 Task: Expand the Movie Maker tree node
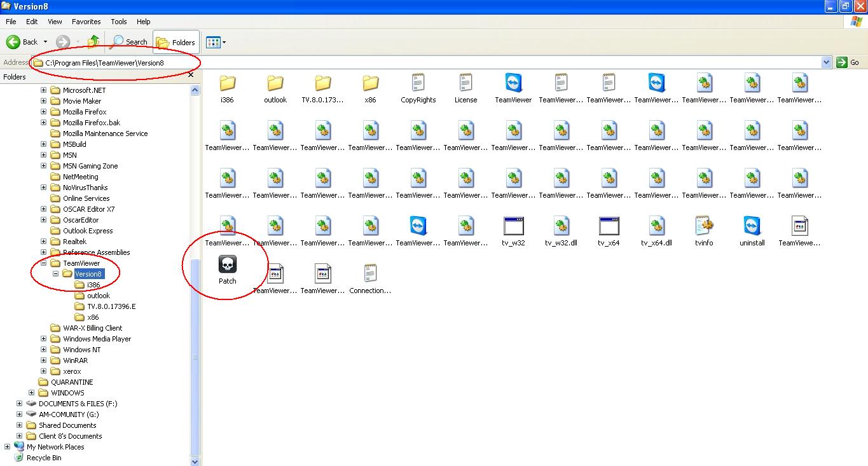(43, 101)
